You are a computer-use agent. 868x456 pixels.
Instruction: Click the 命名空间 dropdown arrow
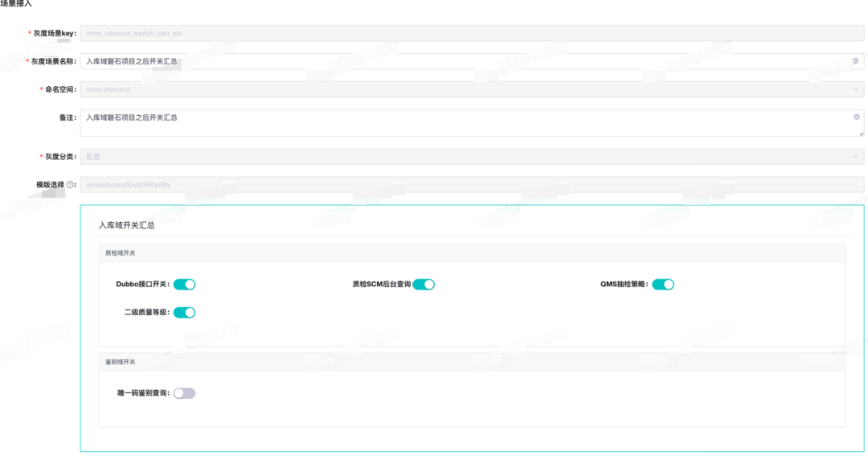tap(856, 89)
